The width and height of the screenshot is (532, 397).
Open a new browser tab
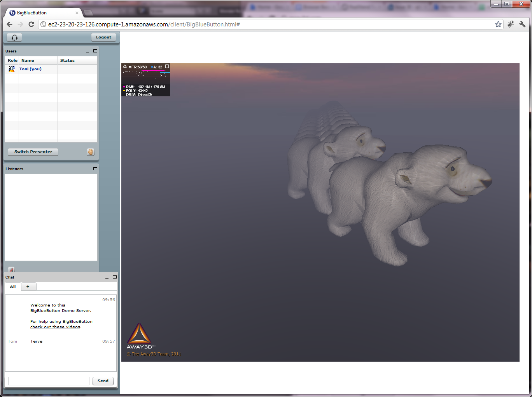(88, 13)
